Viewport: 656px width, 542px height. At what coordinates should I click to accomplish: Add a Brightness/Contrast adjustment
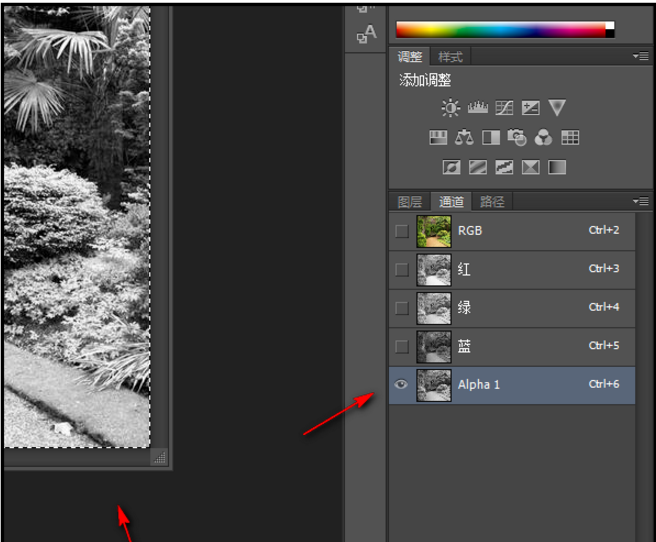click(451, 108)
